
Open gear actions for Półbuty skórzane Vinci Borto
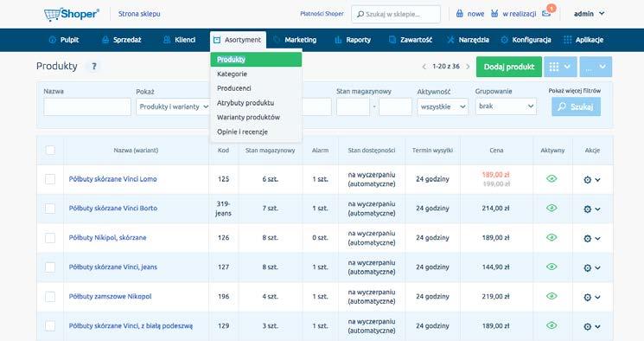(x=587, y=209)
